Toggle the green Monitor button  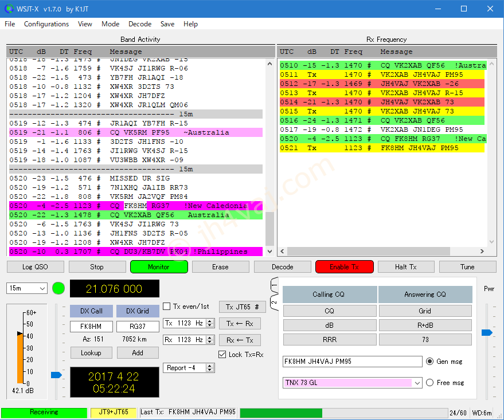[159, 267]
